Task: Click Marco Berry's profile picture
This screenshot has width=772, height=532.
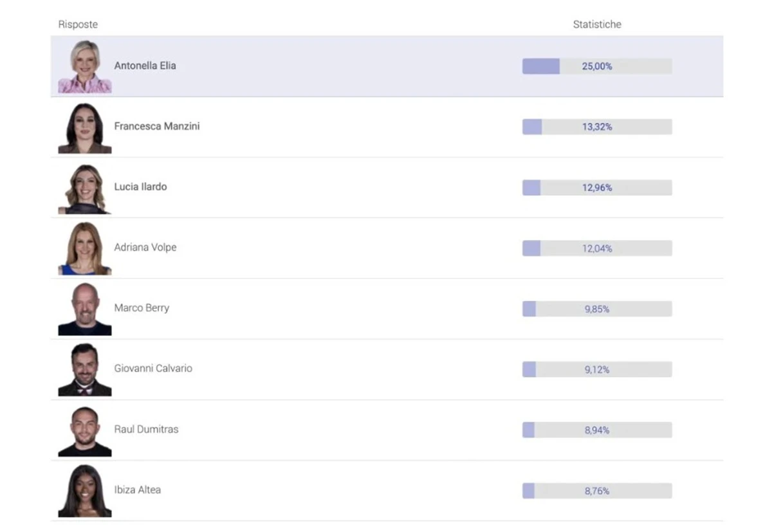Action: (x=85, y=309)
